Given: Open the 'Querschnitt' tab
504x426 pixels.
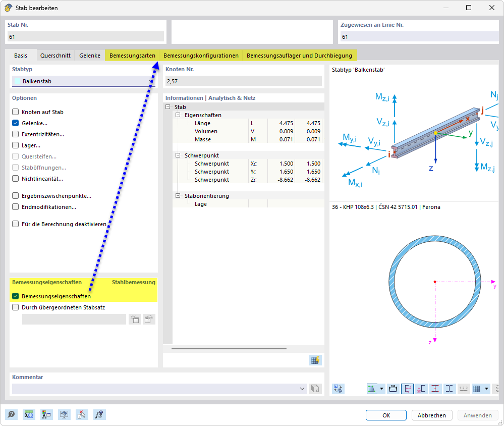Looking at the screenshot, I should 55,56.
